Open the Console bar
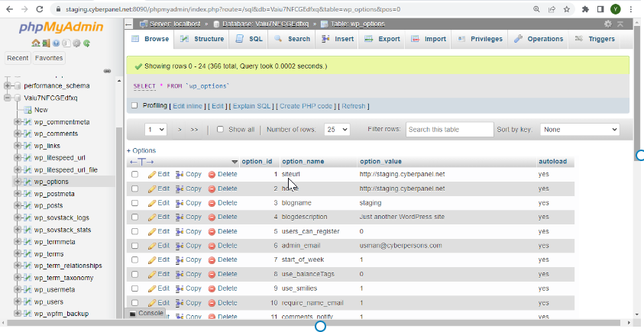Image resolution: width=644 pixels, height=332 pixels. point(147,313)
